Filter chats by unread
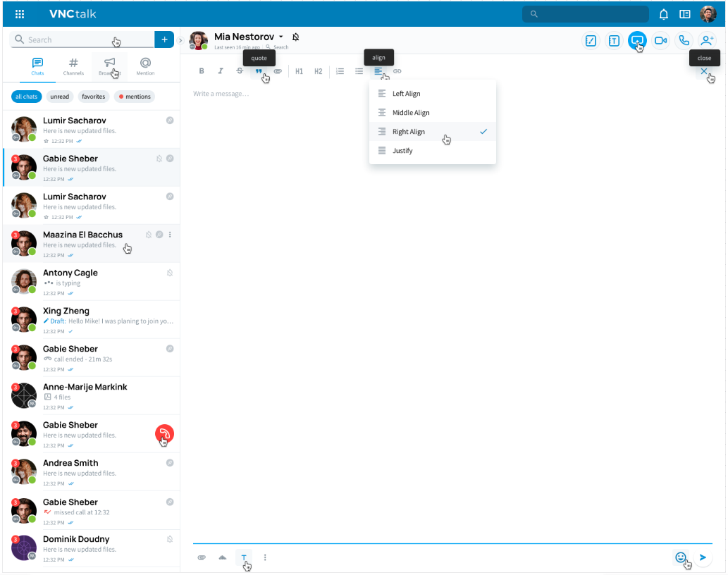The height and width of the screenshot is (575, 728). tap(60, 97)
